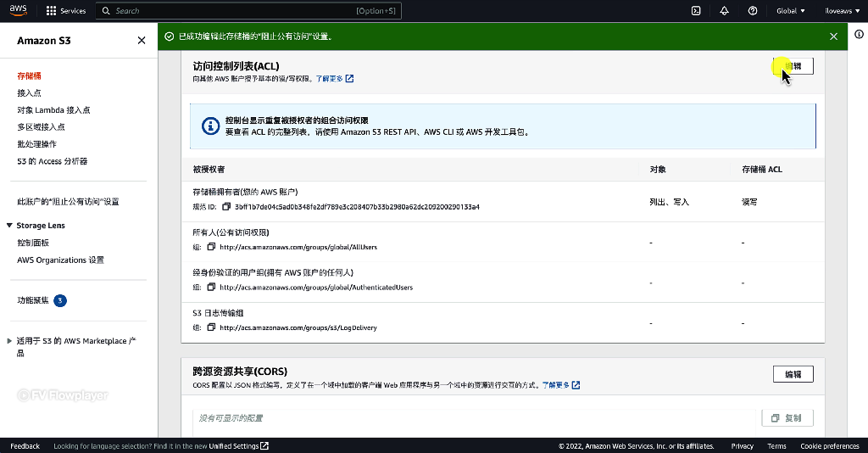
Task: Click the CORS 复制 button
Action: pos(787,418)
